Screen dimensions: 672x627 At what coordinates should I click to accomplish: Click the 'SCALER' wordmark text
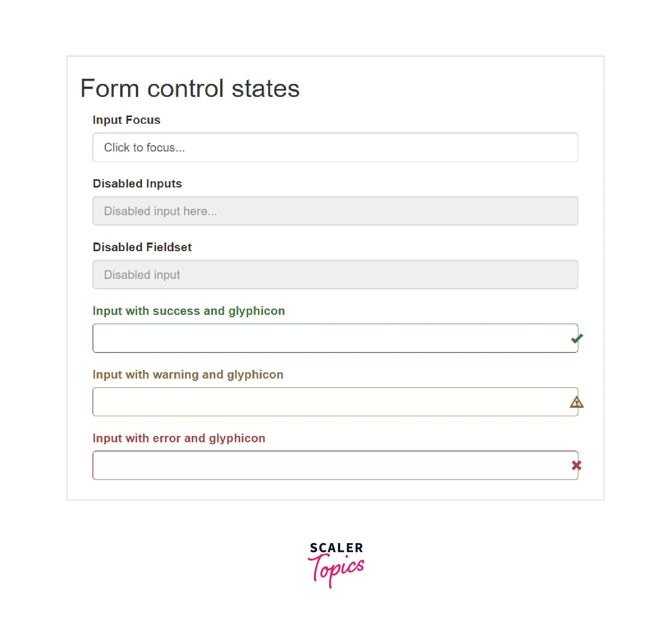coord(336,548)
